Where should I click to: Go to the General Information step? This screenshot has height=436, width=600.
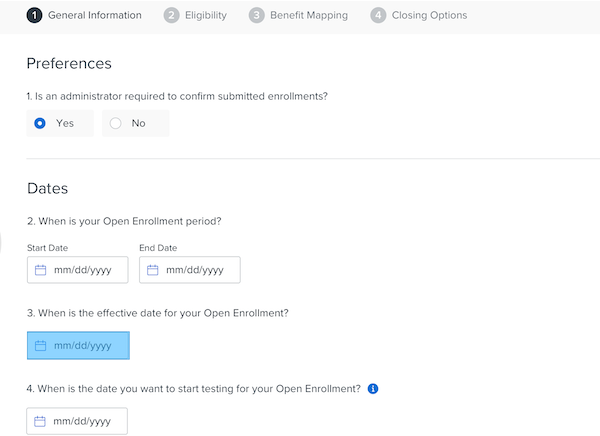[95, 16]
